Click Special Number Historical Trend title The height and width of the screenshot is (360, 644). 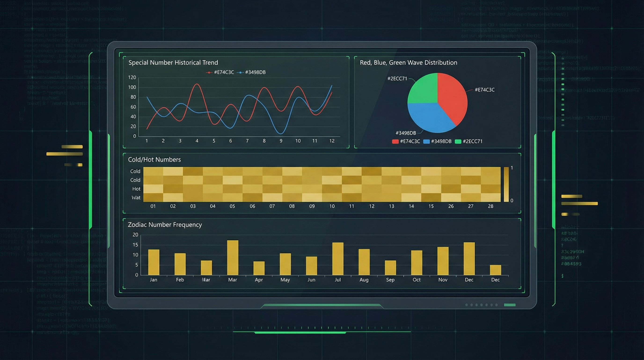coord(173,63)
